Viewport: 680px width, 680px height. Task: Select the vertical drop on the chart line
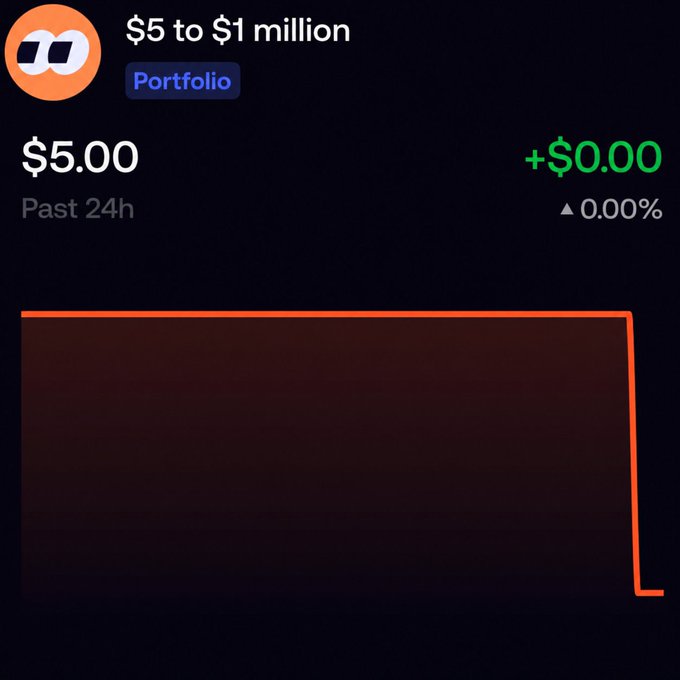[x=633, y=453]
